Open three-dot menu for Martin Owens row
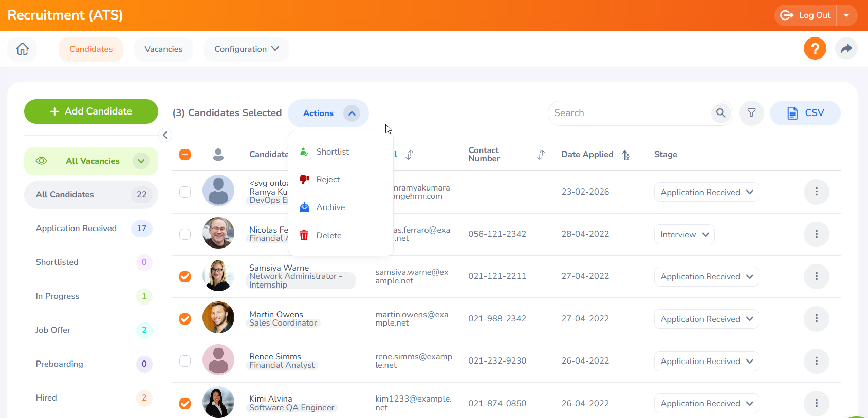This screenshot has height=418, width=868. [816, 319]
